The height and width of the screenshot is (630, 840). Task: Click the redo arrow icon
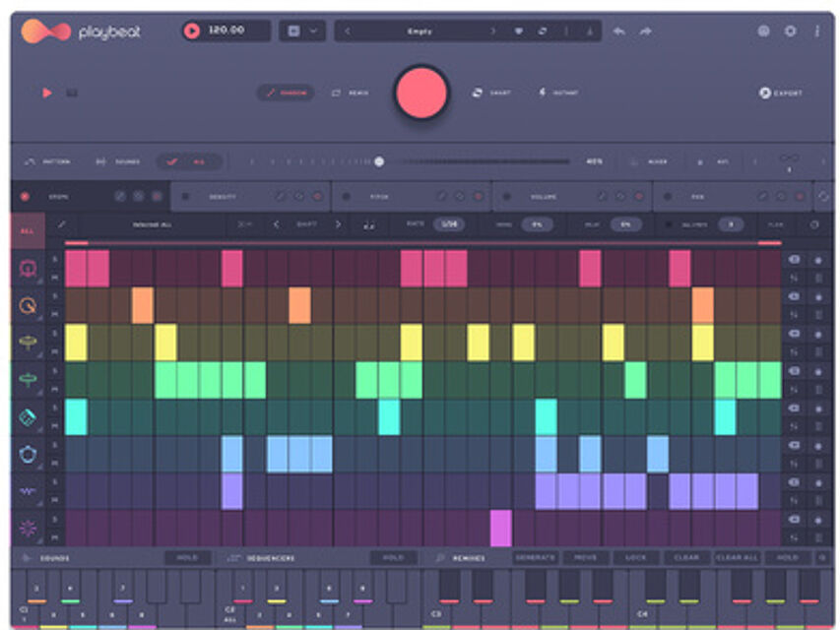click(645, 31)
